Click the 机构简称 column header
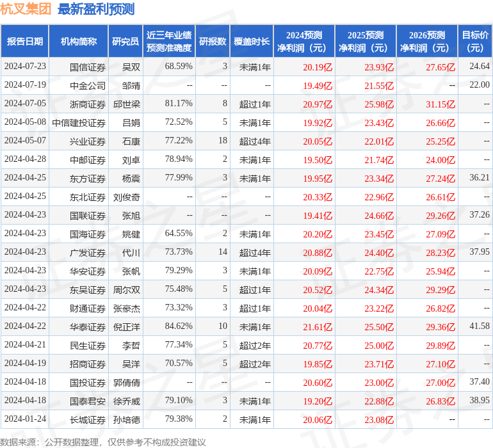This screenshot has height=448, width=493. point(79,41)
